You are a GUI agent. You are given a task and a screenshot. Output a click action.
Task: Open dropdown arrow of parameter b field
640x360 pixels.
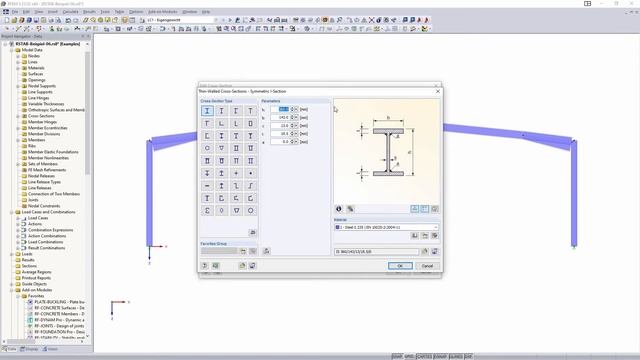coord(296,118)
